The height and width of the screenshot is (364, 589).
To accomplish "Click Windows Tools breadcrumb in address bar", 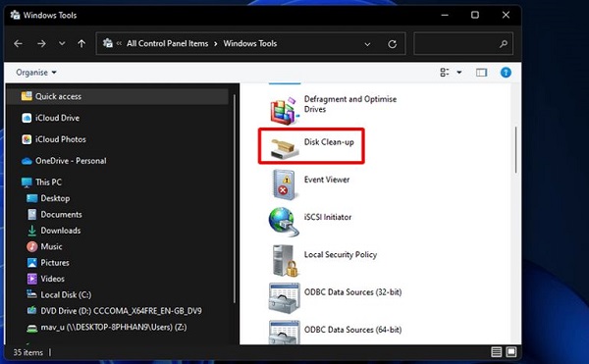I will (x=250, y=43).
